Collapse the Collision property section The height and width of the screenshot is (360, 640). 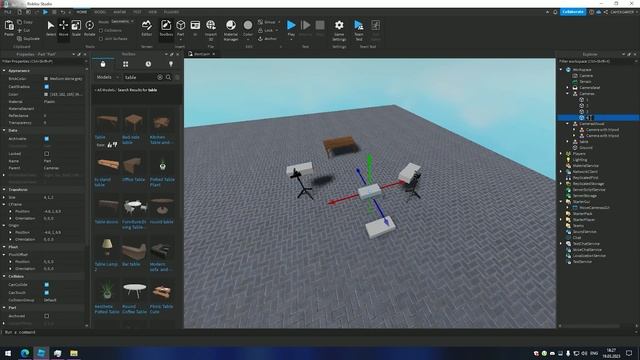point(4,276)
